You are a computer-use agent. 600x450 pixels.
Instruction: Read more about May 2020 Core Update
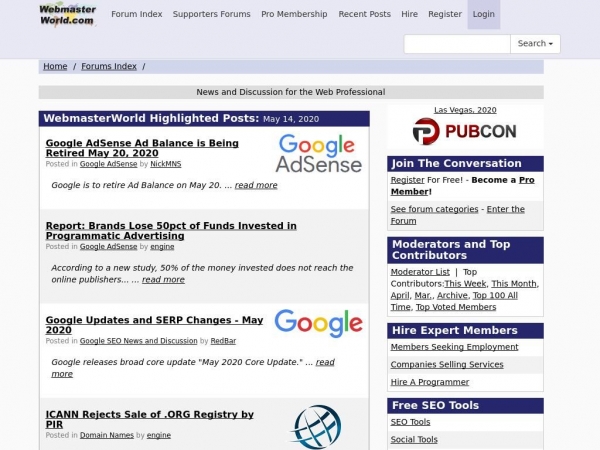point(325,362)
